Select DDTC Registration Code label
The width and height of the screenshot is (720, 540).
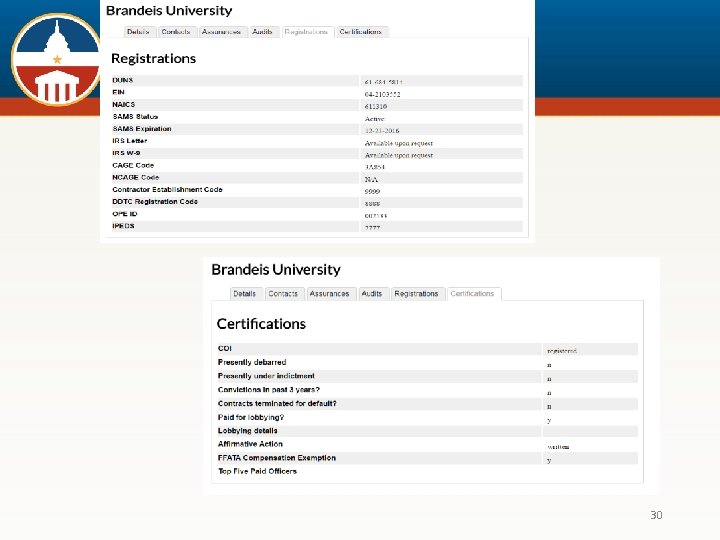(155, 202)
